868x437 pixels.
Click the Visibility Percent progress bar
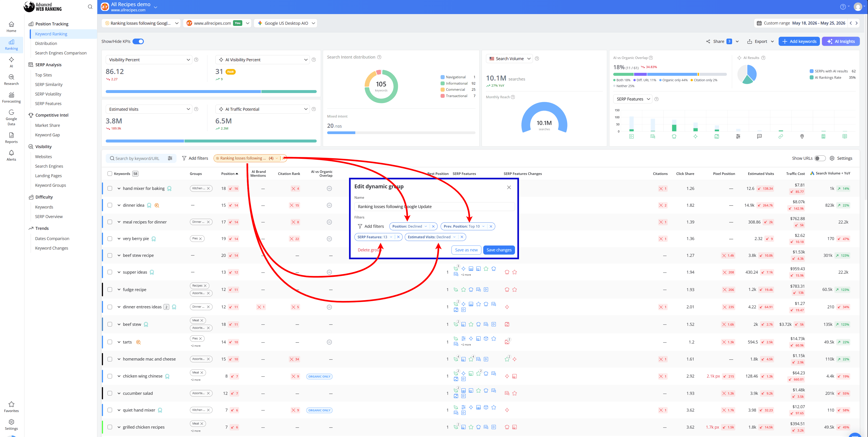coord(211,92)
